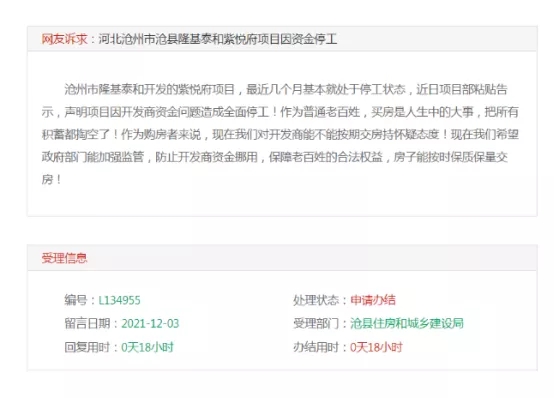Select the case number L134955

pos(119,300)
